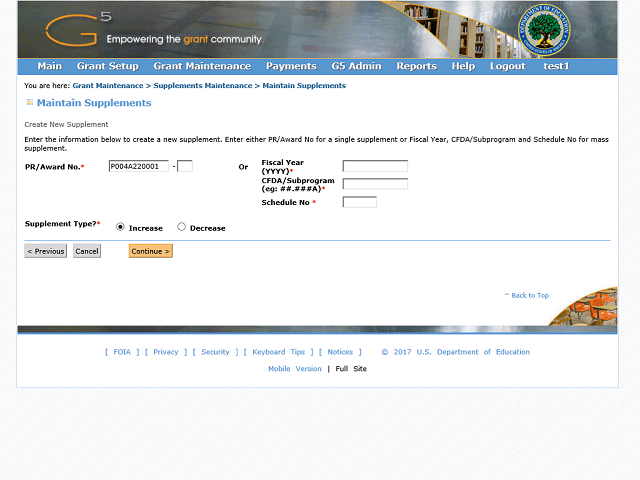Click the Continue button
The height and width of the screenshot is (480, 640).
click(x=151, y=251)
